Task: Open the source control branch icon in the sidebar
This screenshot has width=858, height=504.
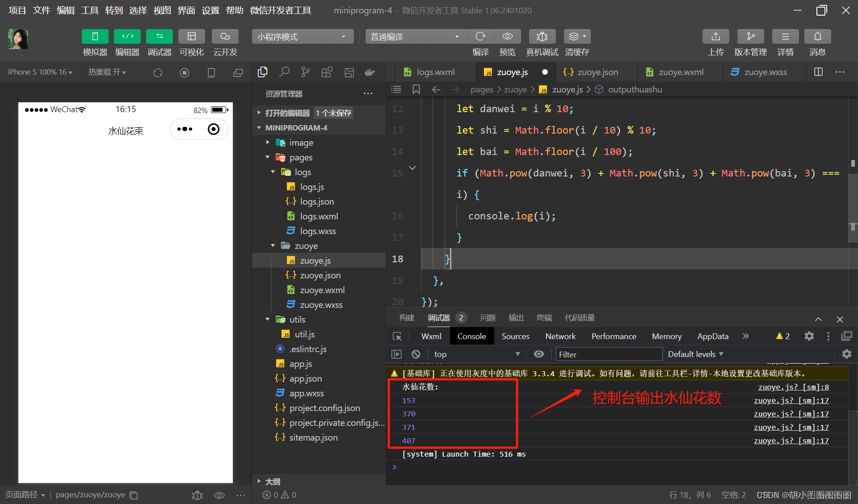Action: tap(306, 72)
